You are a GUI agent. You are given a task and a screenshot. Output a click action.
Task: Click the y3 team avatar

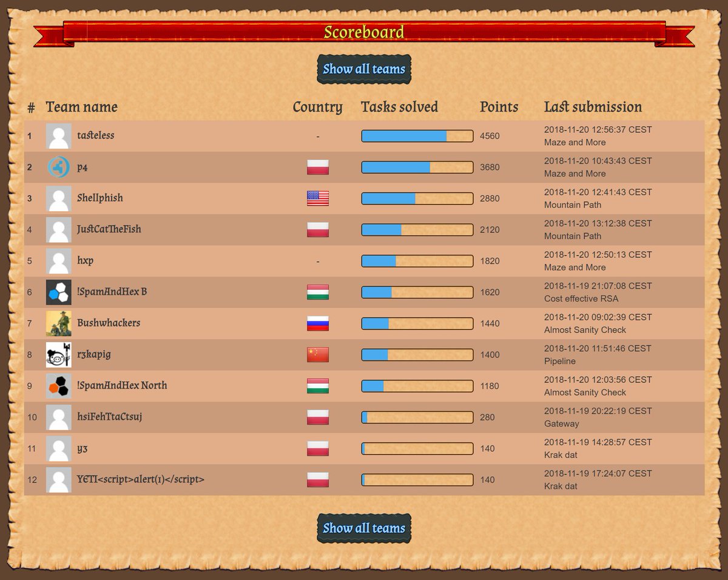pos(59,448)
